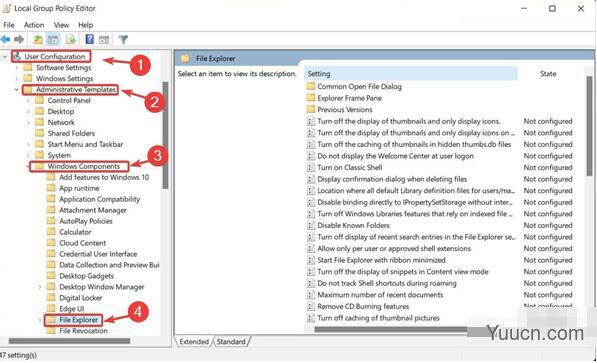Click the Digital Locker folder icon
The image size is (597, 363).
51,297
